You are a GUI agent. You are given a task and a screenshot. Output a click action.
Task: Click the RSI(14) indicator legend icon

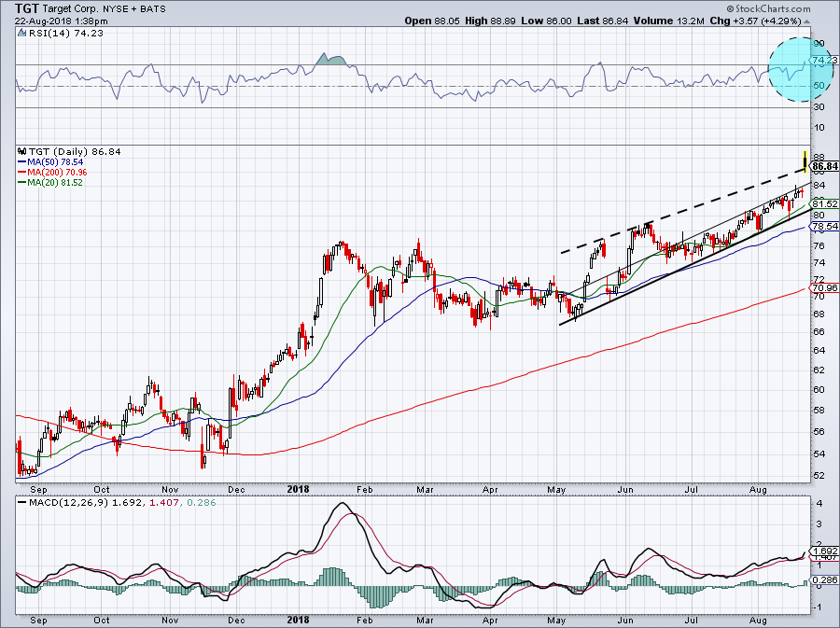point(21,34)
